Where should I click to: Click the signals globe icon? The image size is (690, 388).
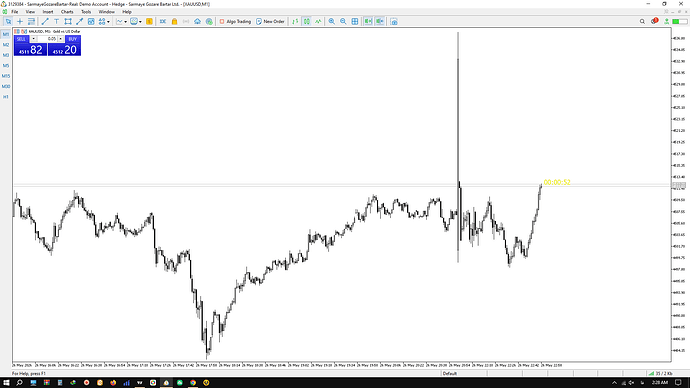click(209, 21)
